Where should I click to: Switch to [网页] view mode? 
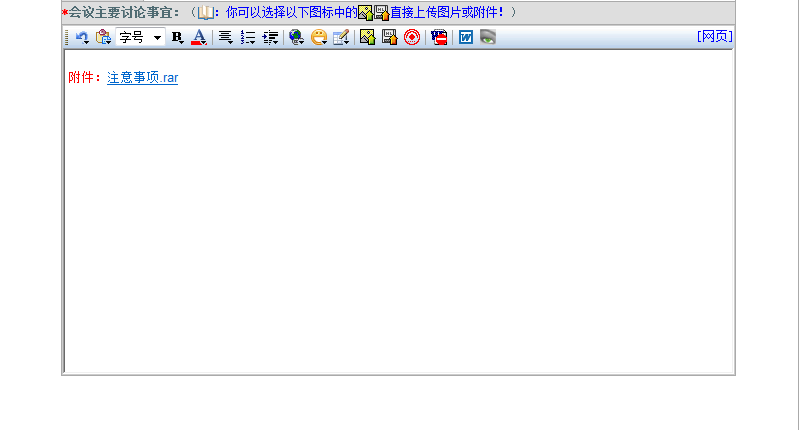pos(715,36)
